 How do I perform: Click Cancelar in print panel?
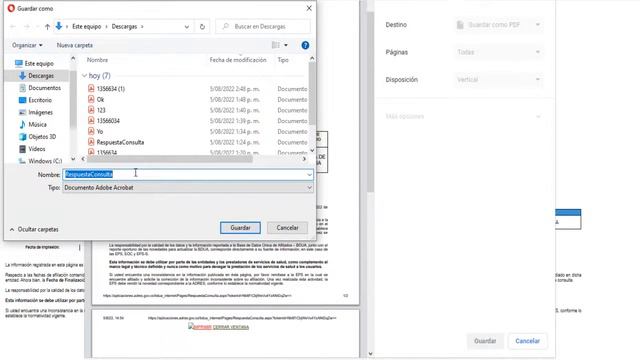point(527,341)
